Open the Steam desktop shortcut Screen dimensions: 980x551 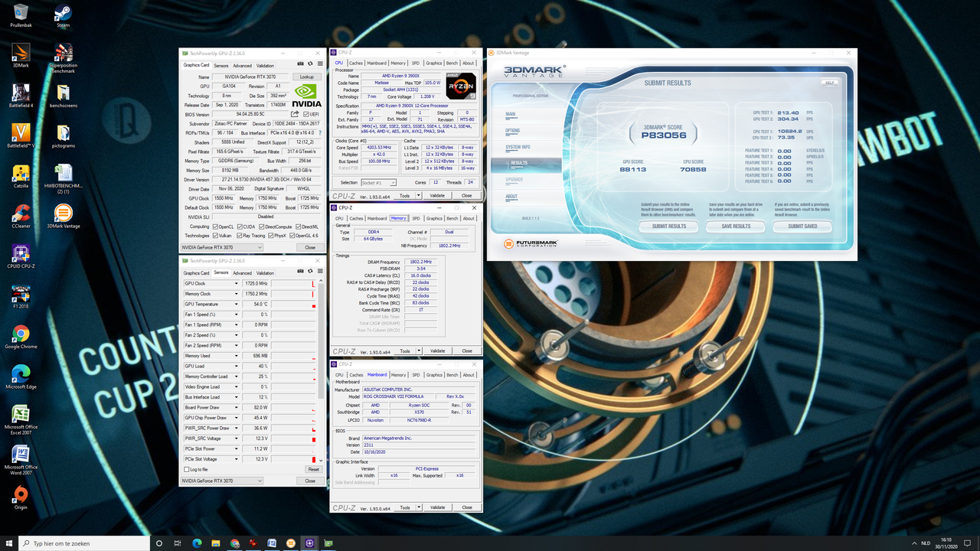click(x=63, y=15)
